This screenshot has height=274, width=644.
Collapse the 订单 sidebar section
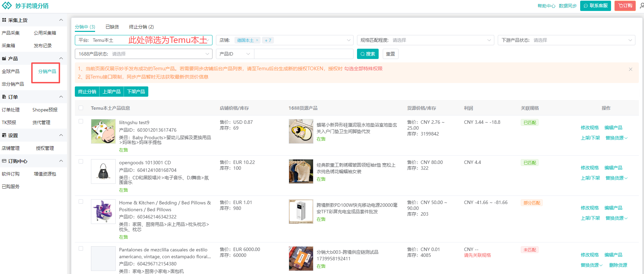coord(61,97)
